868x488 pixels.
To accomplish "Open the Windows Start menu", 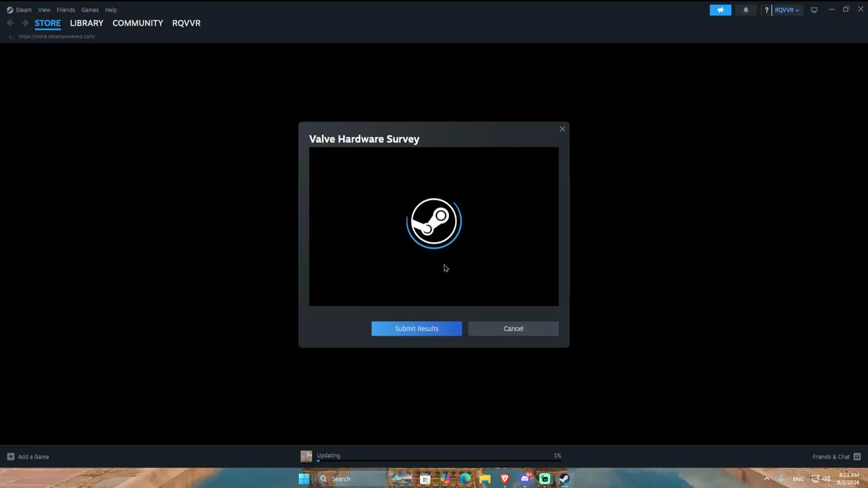I will click(304, 479).
